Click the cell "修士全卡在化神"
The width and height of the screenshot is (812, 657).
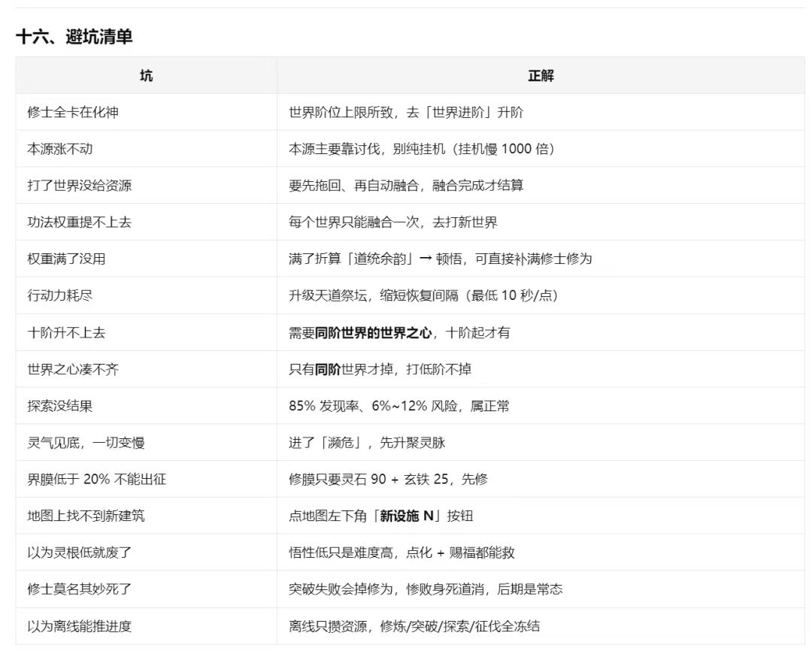[x=73, y=112]
